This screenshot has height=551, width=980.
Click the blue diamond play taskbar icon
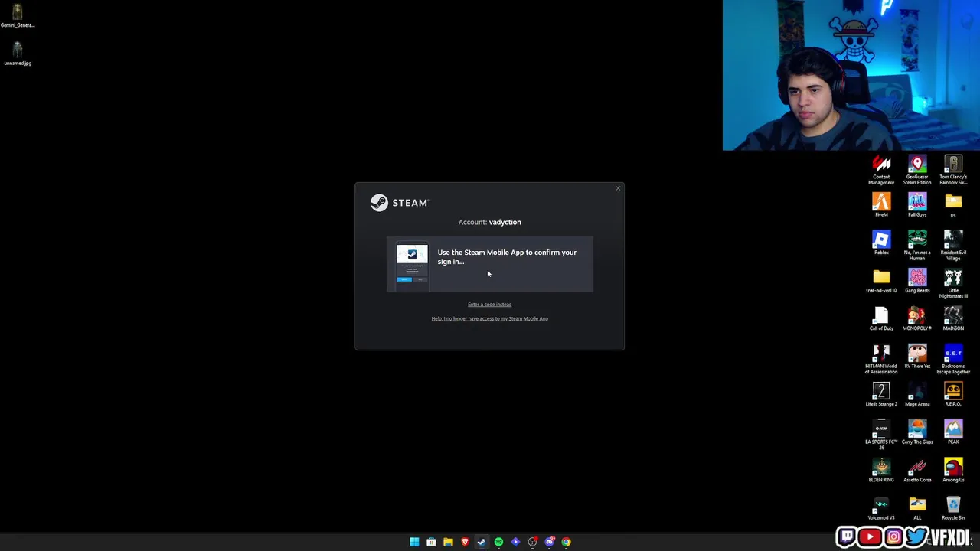click(x=515, y=542)
